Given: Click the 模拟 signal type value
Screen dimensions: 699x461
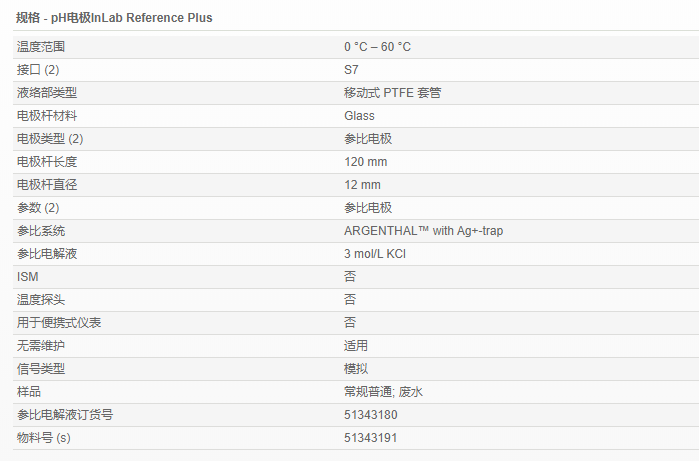Looking at the screenshot, I should pos(356,369).
